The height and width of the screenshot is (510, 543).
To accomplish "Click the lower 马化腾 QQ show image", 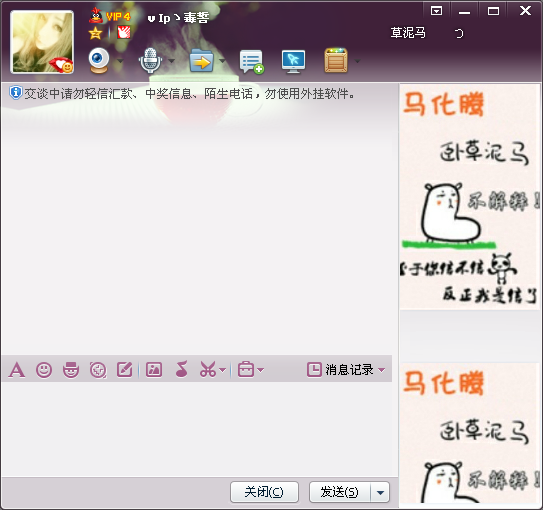I will [469, 433].
